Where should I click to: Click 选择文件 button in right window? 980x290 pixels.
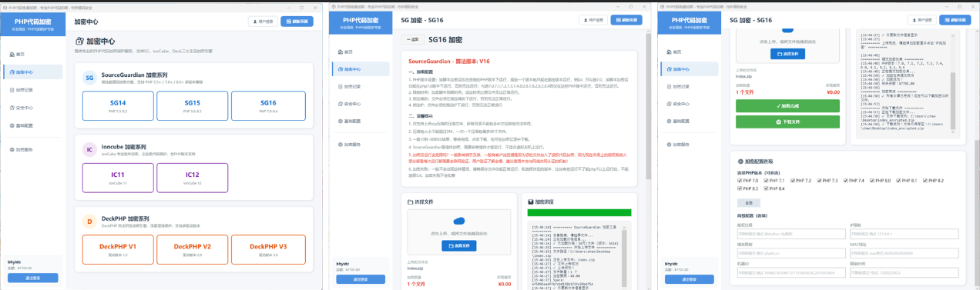click(x=788, y=54)
